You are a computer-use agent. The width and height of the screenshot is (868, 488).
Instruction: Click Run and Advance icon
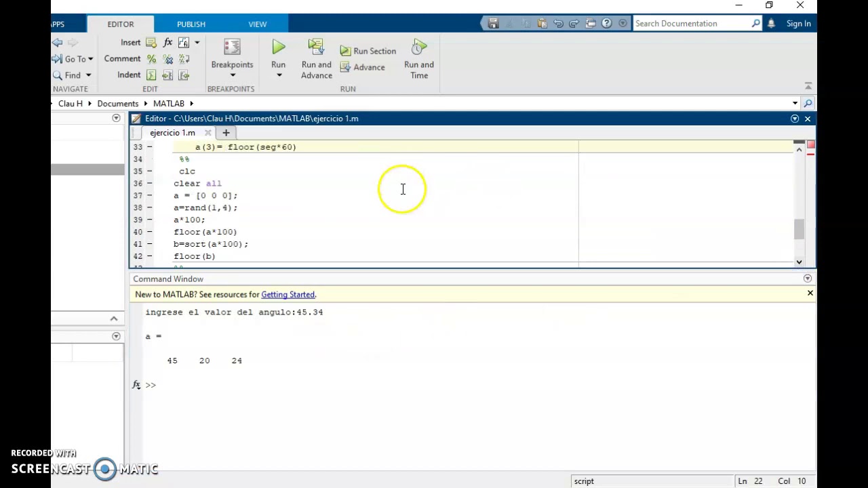[x=316, y=47]
